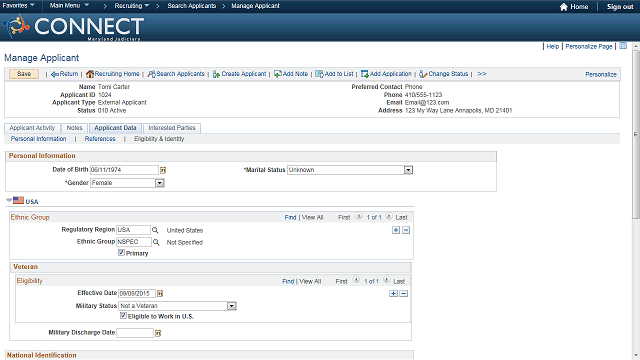This screenshot has height=360, width=640.
Task: Click Find in Eligibility header
Action: pyautogui.click(x=288, y=281)
